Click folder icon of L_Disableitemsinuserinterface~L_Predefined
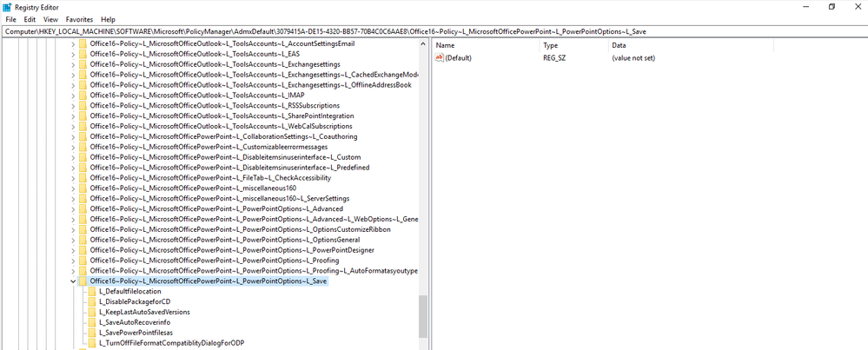Screen dimensions: 868x350 coord(83,168)
